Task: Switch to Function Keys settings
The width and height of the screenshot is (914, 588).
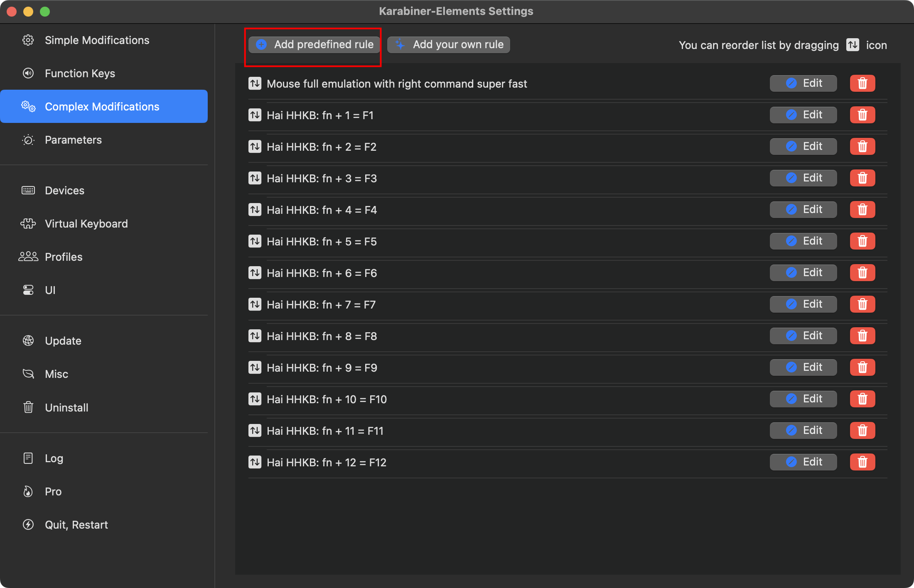Action: pyautogui.click(x=80, y=73)
